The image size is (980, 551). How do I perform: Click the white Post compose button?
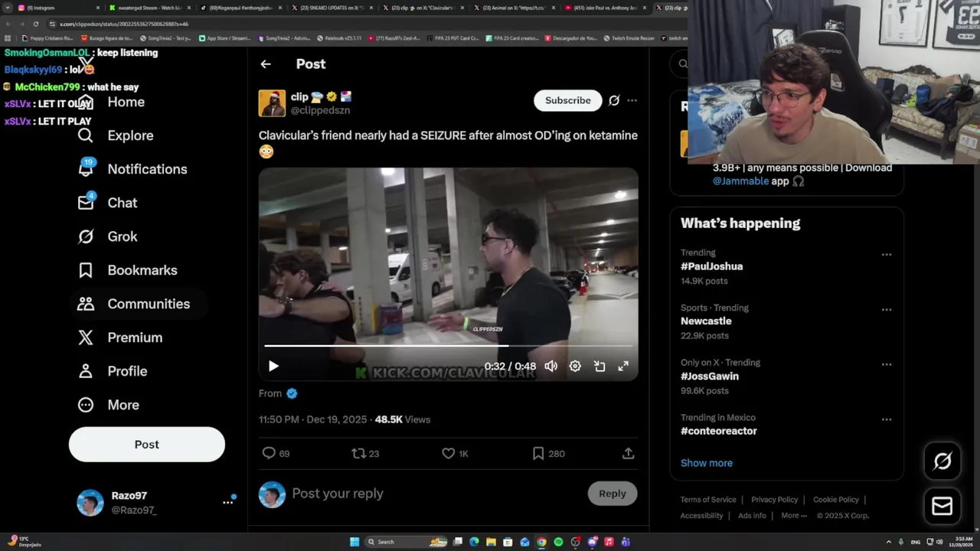tap(147, 445)
